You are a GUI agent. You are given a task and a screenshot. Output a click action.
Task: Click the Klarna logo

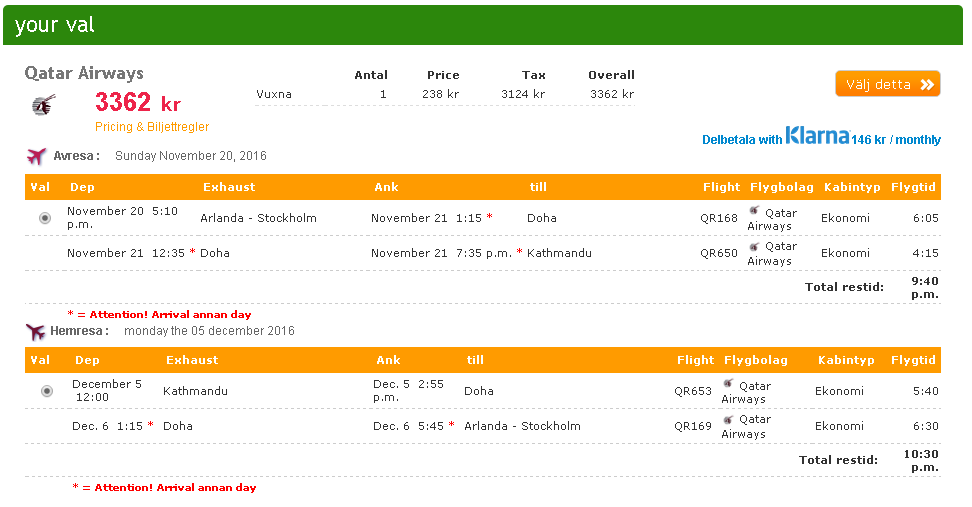(x=817, y=135)
